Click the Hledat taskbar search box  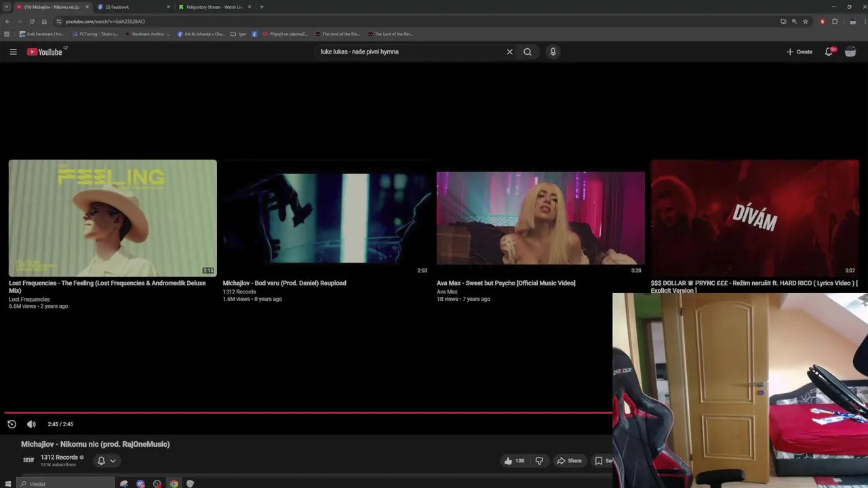tap(66, 483)
